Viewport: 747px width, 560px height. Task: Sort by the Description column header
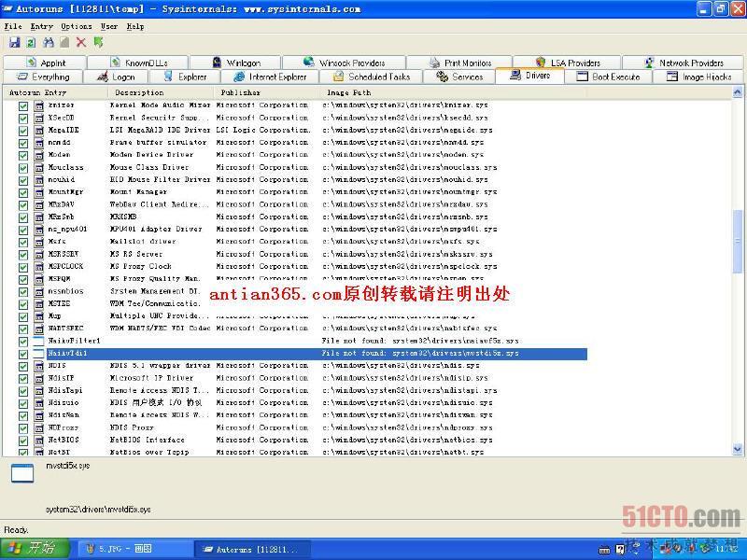tap(162, 92)
